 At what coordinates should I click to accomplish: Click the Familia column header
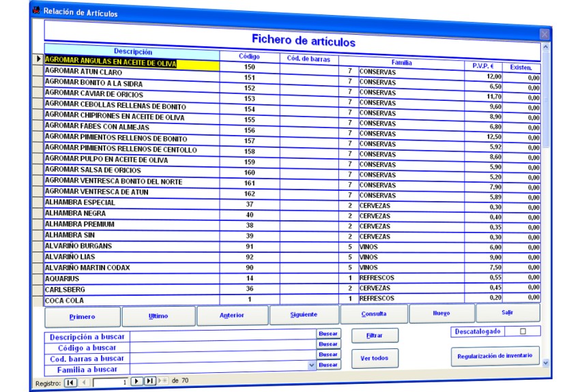click(x=401, y=63)
